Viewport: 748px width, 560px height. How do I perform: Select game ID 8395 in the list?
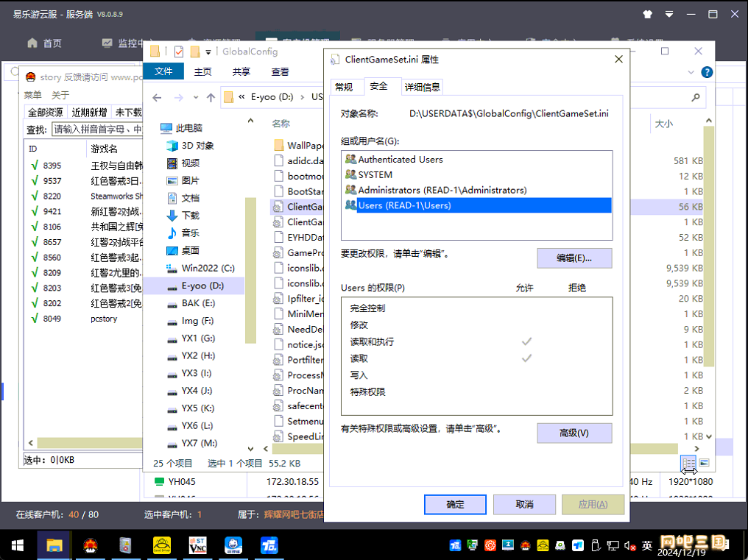tap(52, 166)
